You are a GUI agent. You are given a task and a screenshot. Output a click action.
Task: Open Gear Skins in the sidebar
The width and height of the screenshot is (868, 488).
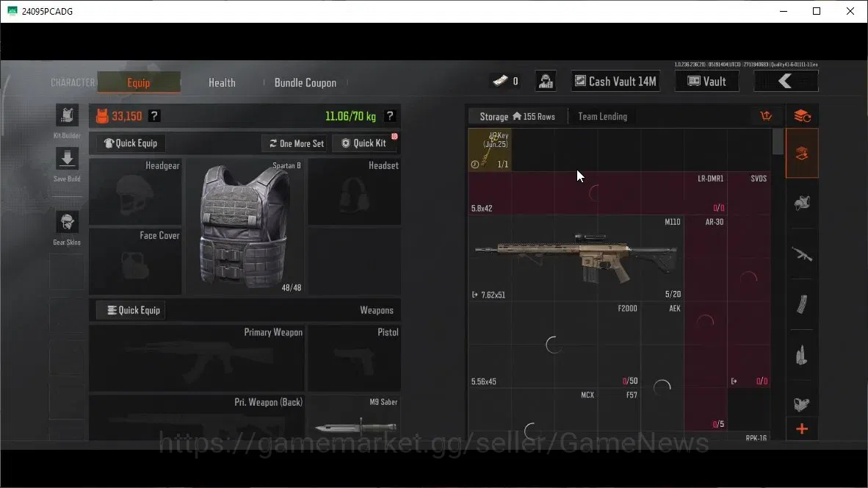67,222
